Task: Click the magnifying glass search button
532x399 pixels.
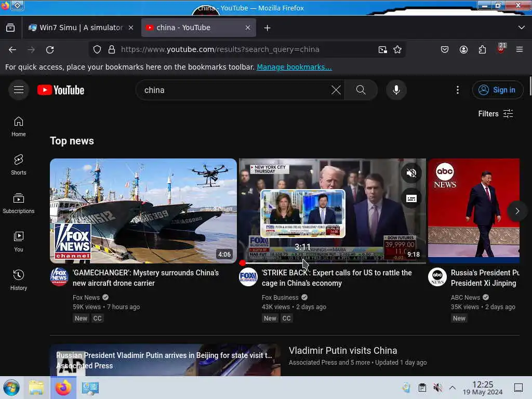Action: [x=361, y=90]
